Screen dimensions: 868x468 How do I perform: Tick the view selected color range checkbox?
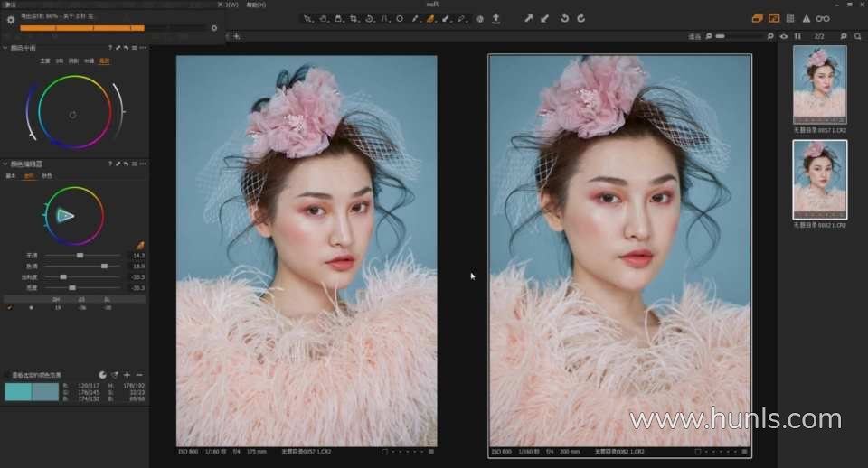click(x=7, y=374)
